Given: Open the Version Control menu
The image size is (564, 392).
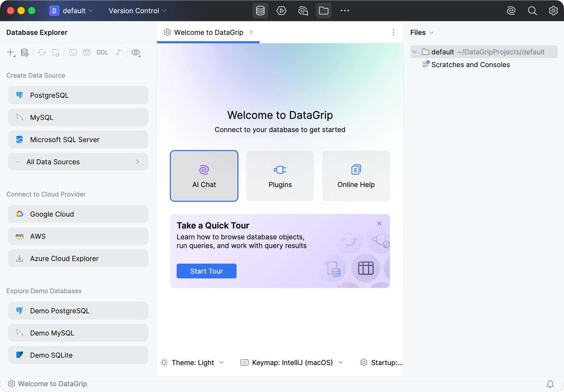Looking at the screenshot, I should tap(138, 11).
